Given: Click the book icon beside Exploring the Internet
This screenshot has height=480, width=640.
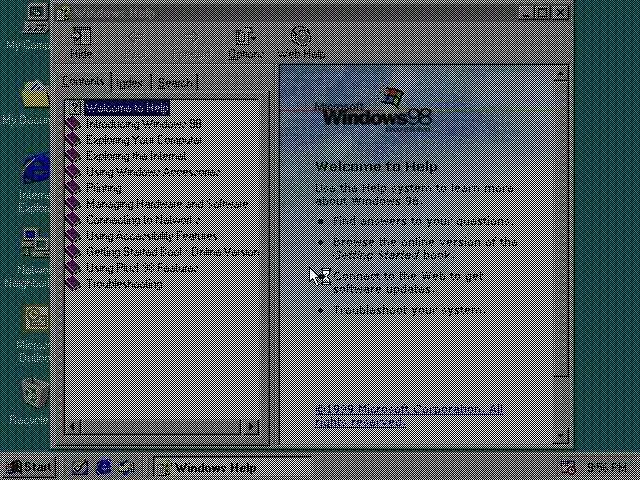Looking at the screenshot, I should [x=73, y=156].
